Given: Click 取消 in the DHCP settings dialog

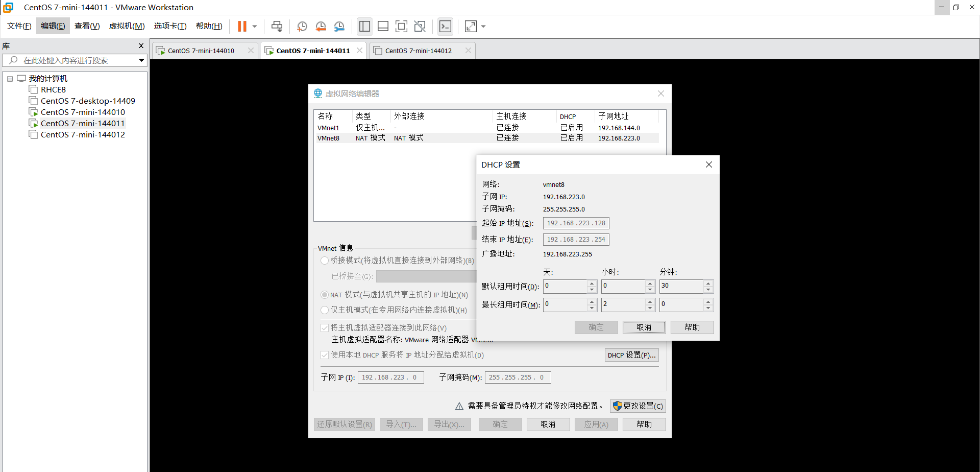Looking at the screenshot, I should 644,327.
